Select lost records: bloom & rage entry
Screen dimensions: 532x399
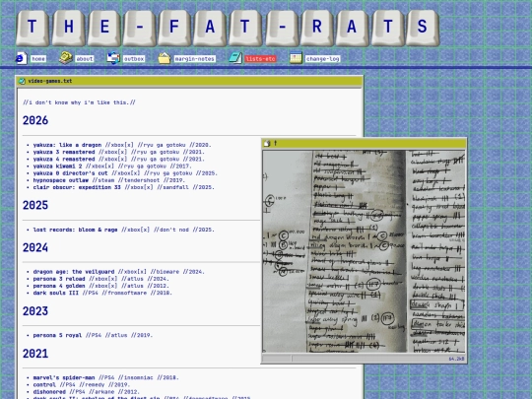tap(124, 230)
